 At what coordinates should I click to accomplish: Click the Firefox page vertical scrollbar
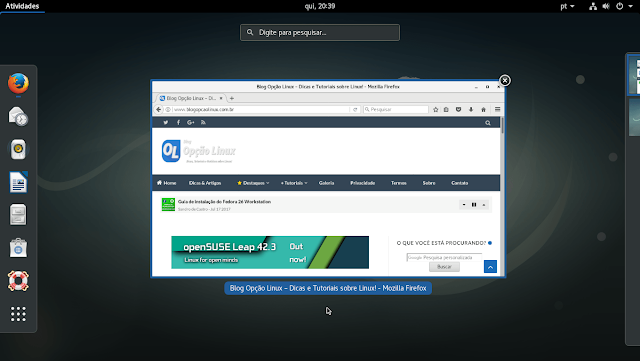[x=502, y=196]
